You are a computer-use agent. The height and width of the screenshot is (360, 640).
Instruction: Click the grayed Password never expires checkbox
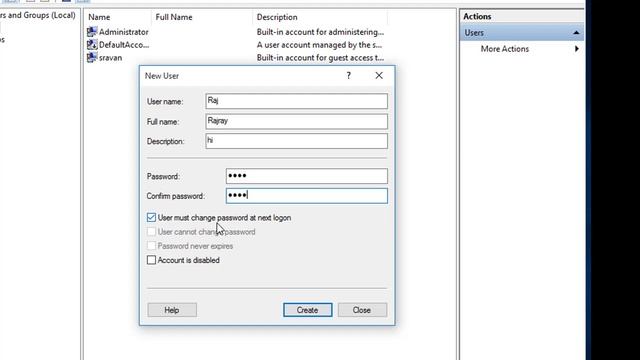tap(151, 246)
